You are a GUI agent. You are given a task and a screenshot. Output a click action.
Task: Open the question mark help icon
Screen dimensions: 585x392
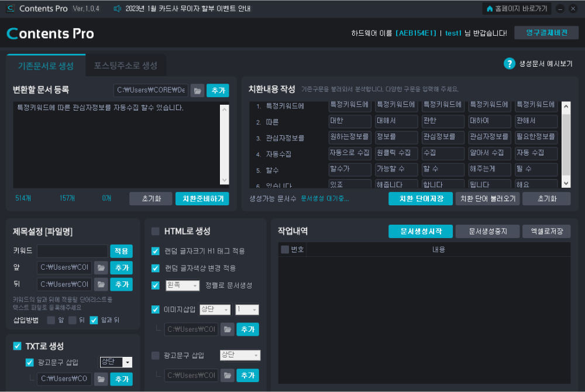[509, 64]
